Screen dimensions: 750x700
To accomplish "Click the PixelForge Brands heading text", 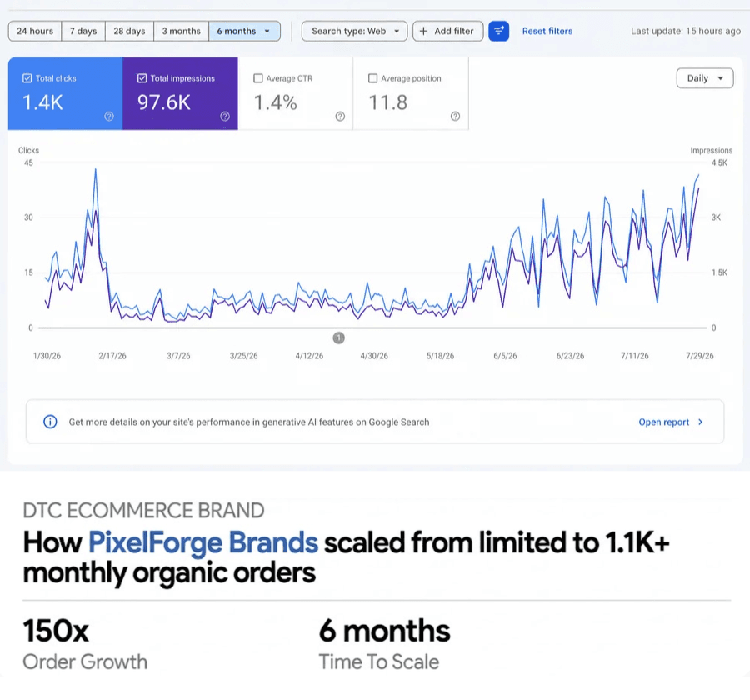I will tap(203, 542).
